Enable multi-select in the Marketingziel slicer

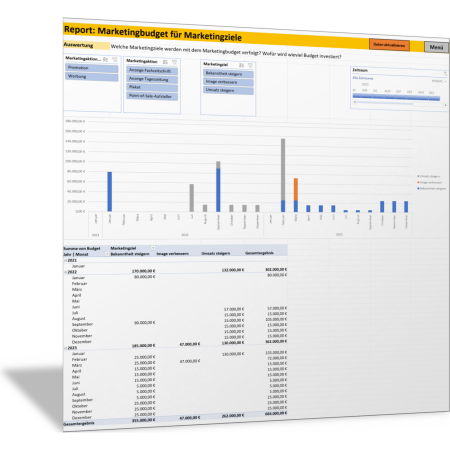point(241,65)
